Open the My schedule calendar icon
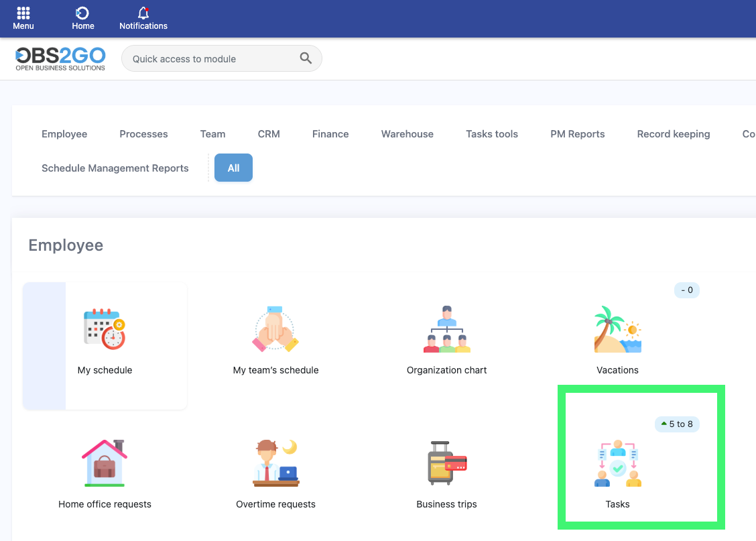The image size is (756, 541). click(x=105, y=329)
